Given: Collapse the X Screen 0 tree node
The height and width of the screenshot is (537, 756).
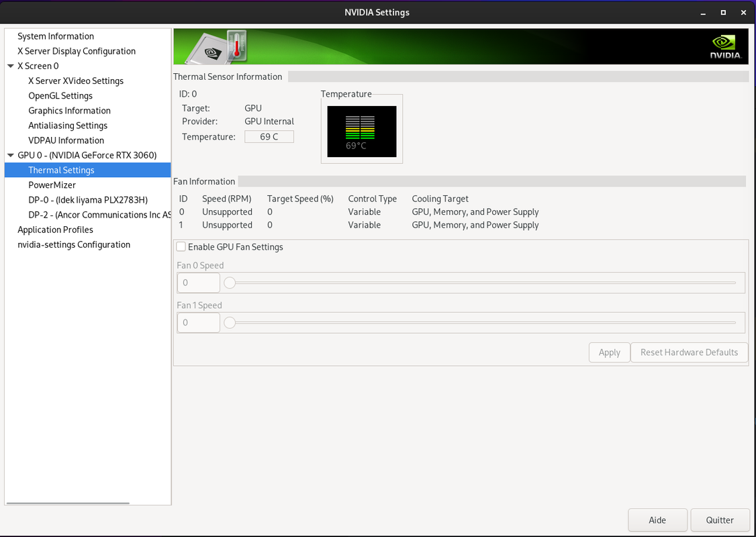Looking at the screenshot, I should pyautogui.click(x=11, y=66).
